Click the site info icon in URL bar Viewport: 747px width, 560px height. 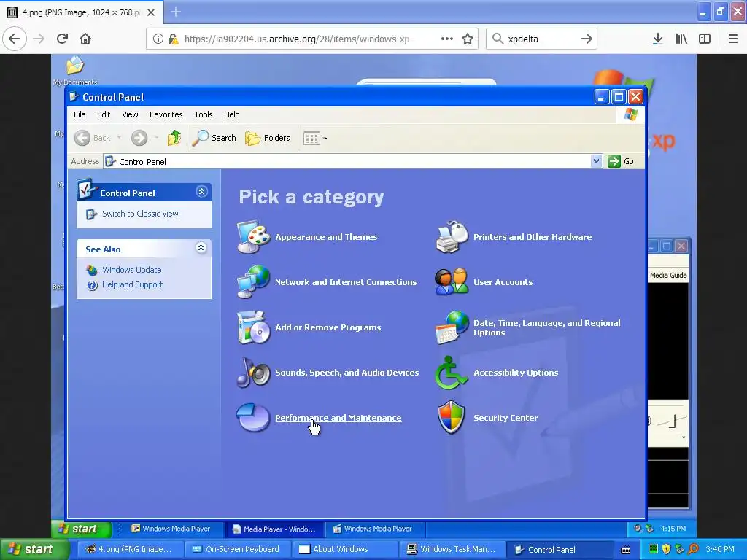click(158, 39)
